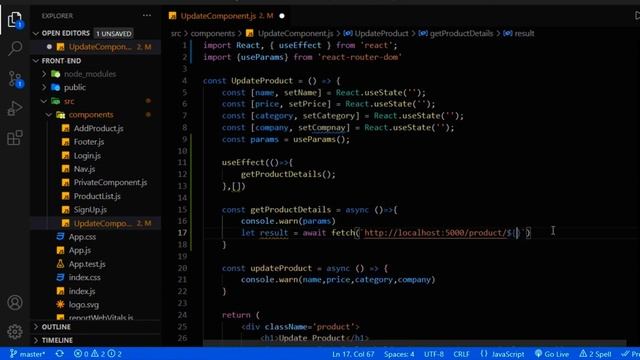Open problems errors and warnings indicator

(98, 354)
